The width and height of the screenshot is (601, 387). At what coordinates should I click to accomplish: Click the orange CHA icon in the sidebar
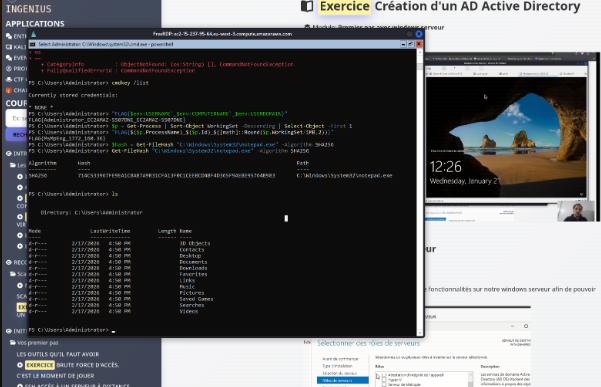pos(9,90)
